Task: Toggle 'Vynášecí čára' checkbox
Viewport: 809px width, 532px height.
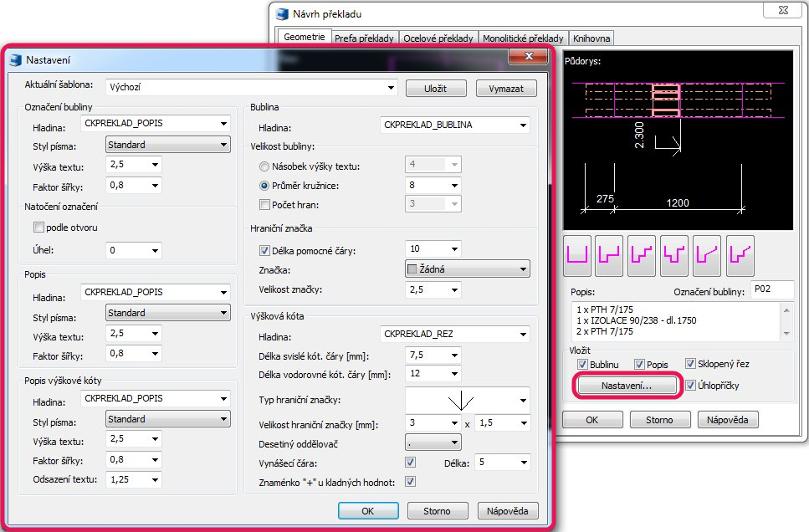Action: [x=410, y=463]
